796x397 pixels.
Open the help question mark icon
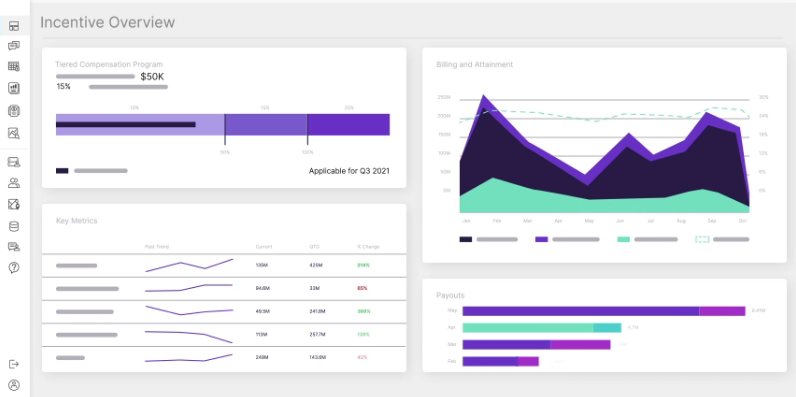14,268
